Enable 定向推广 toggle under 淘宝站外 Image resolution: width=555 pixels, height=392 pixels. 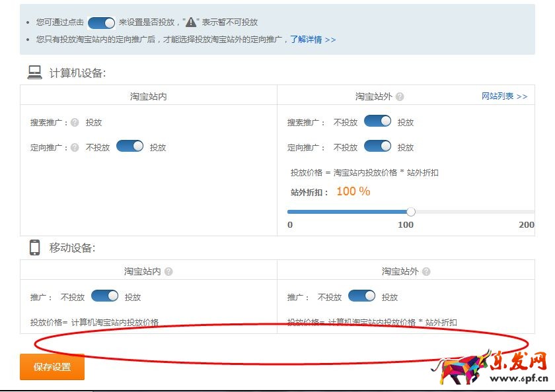[x=377, y=147]
